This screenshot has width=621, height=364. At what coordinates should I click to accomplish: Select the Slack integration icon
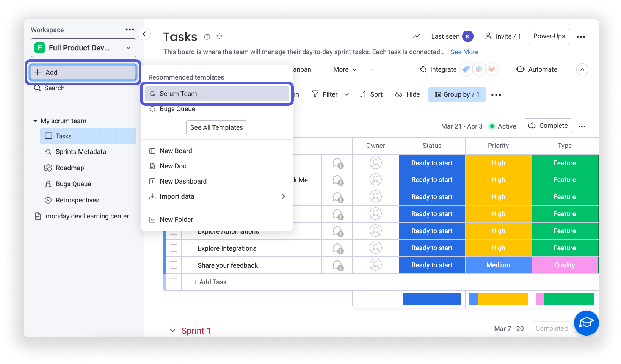(479, 69)
